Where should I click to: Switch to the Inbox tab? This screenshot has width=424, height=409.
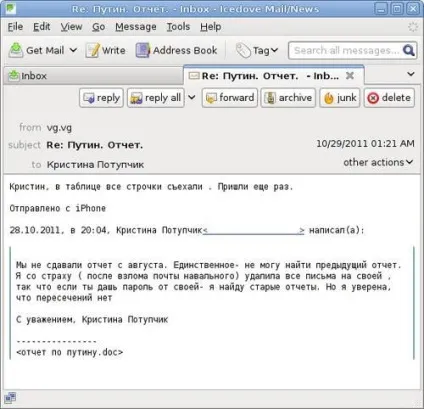(x=93, y=76)
